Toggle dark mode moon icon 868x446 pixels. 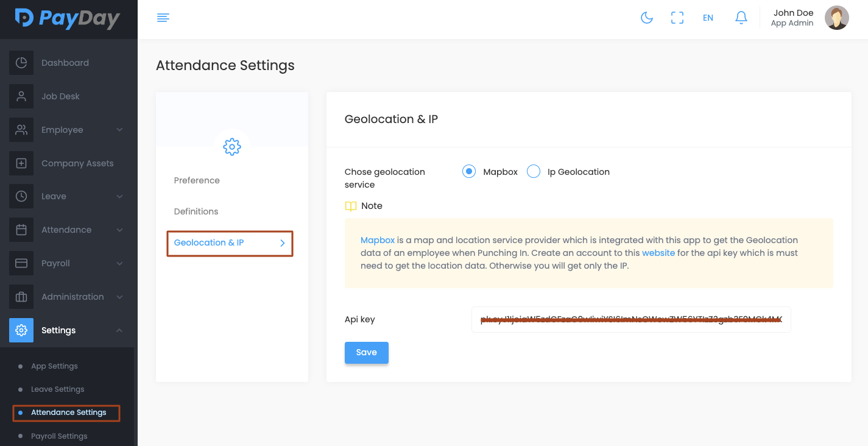pos(647,18)
